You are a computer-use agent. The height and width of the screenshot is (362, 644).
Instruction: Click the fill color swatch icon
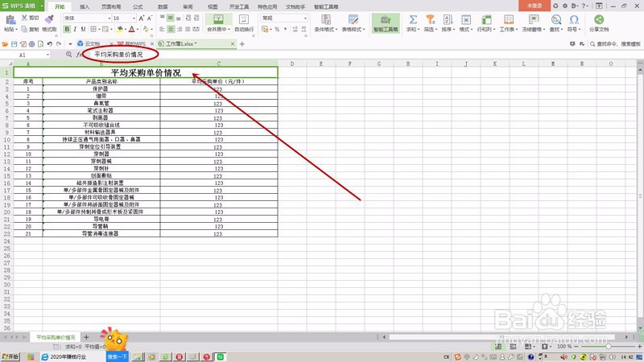[120, 29]
